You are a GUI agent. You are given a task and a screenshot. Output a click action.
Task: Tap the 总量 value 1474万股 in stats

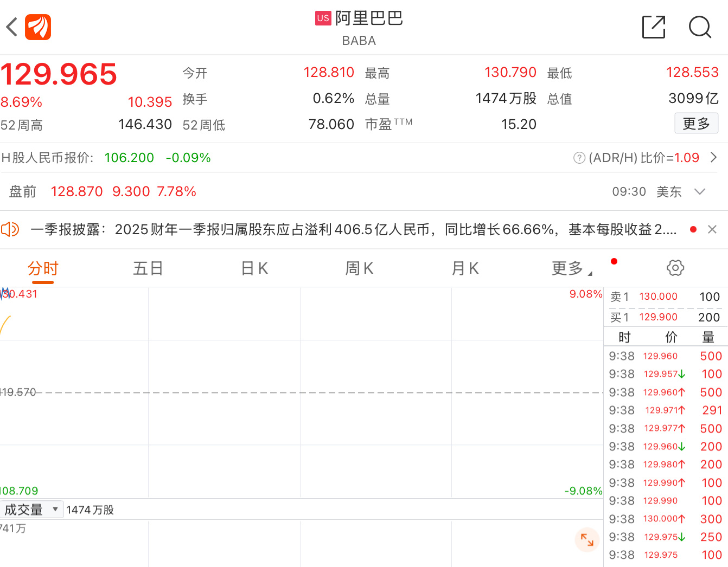506,98
